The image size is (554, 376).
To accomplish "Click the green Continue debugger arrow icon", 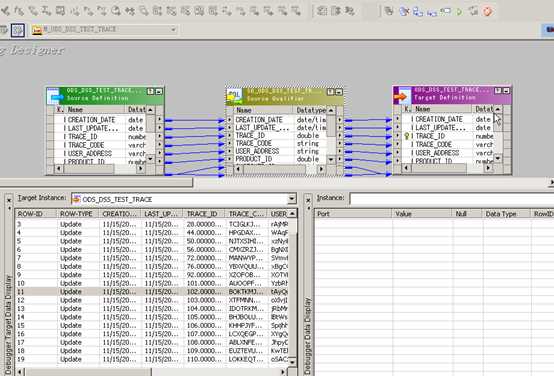I will (459, 12).
